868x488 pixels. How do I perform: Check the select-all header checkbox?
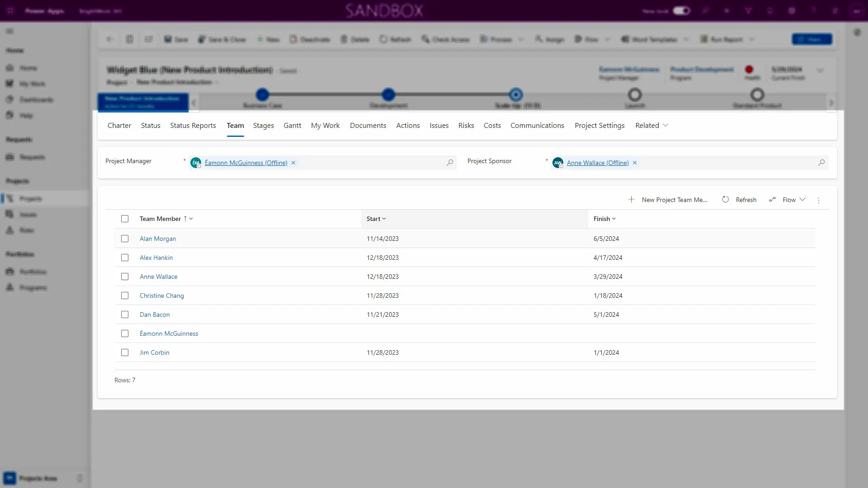125,219
